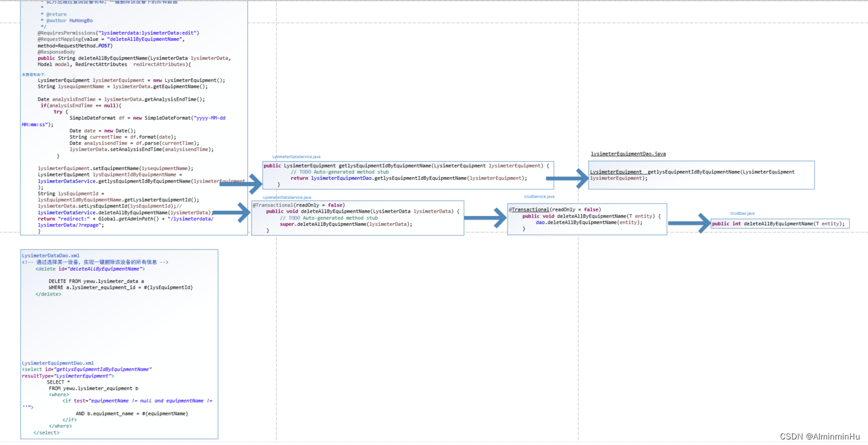
Task: Click the closing "</delete>" tag
Action: coord(49,294)
